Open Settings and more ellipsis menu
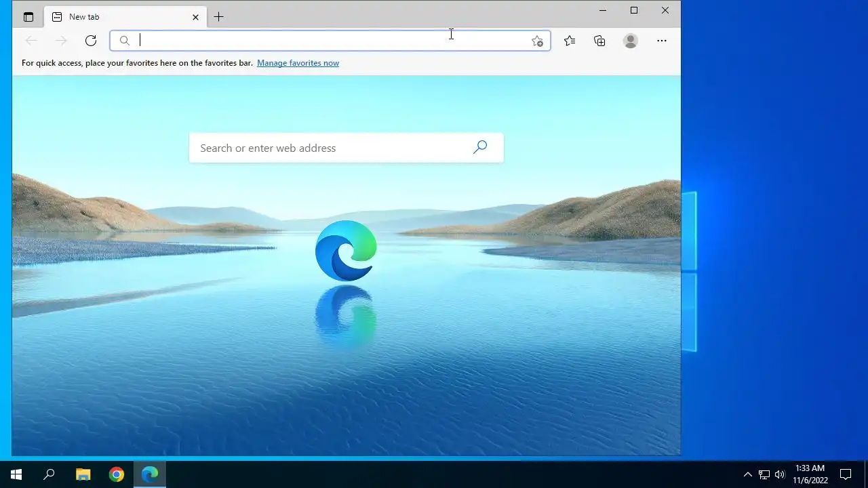This screenshot has height=488, width=868. click(x=662, y=41)
